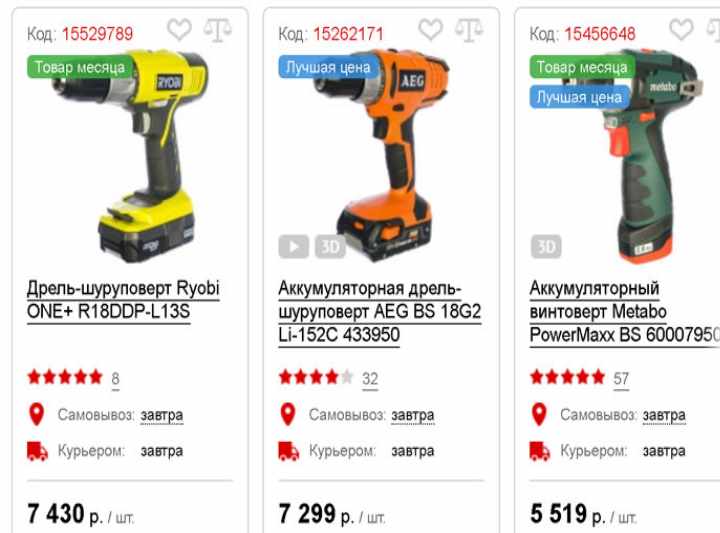Open 3D view of the AEG drill
This screenshot has height=533, width=720.
(330, 247)
